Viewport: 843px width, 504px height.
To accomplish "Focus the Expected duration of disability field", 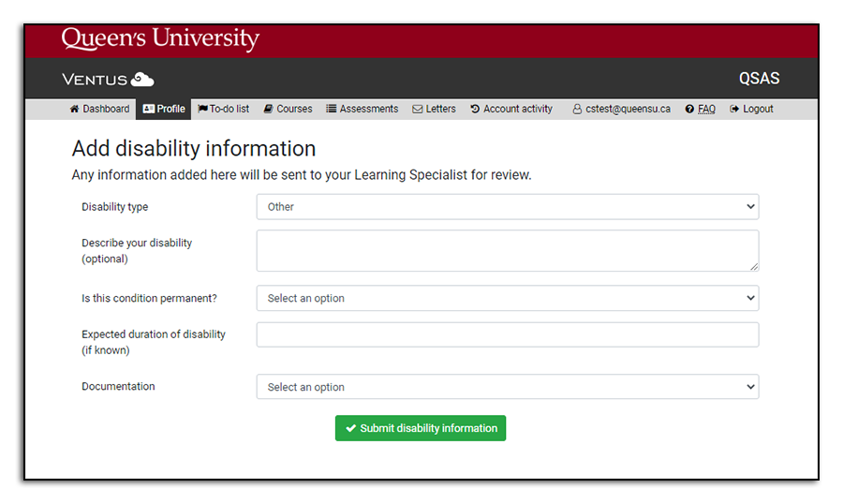I will pos(508,334).
